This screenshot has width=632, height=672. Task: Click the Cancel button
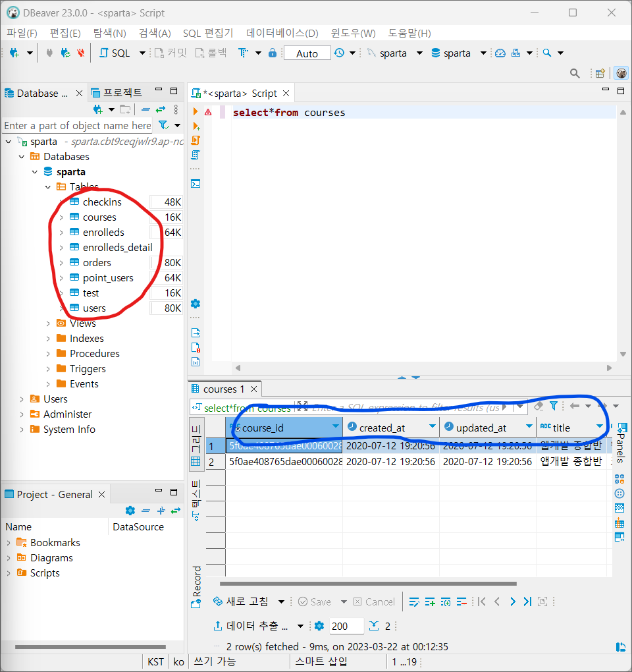coord(374,602)
